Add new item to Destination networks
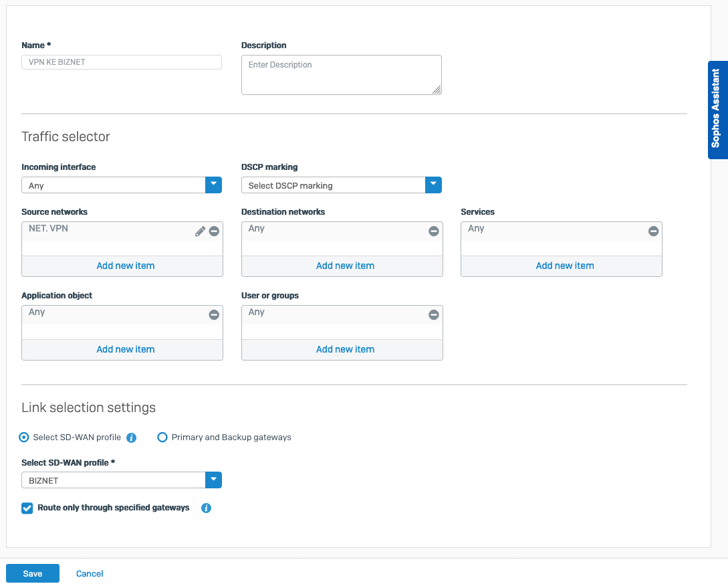This screenshot has width=728, height=588. coord(345,266)
